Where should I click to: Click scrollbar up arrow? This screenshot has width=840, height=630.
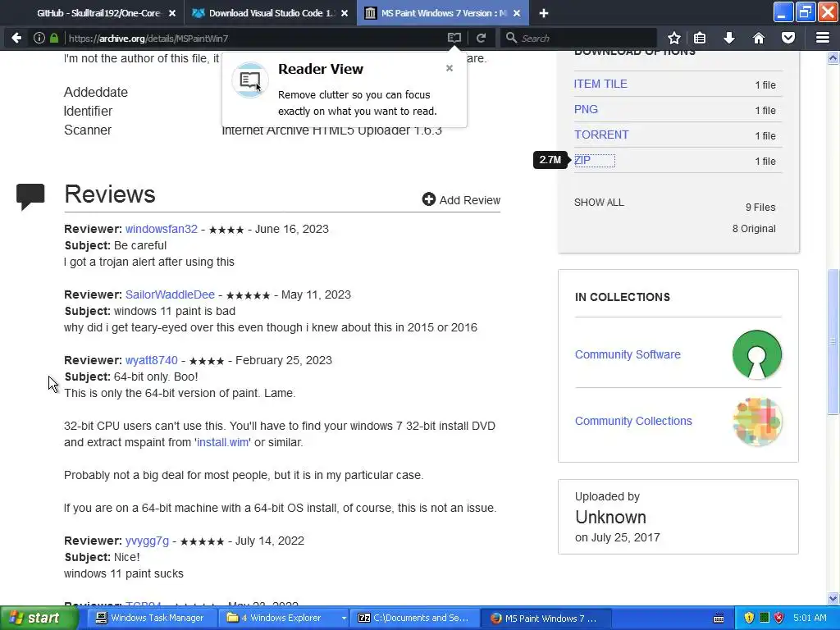pyautogui.click(x=833, y=58)
